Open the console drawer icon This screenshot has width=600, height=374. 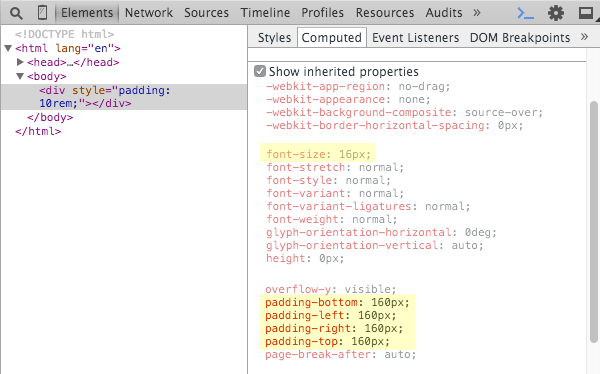coord(525,13)
